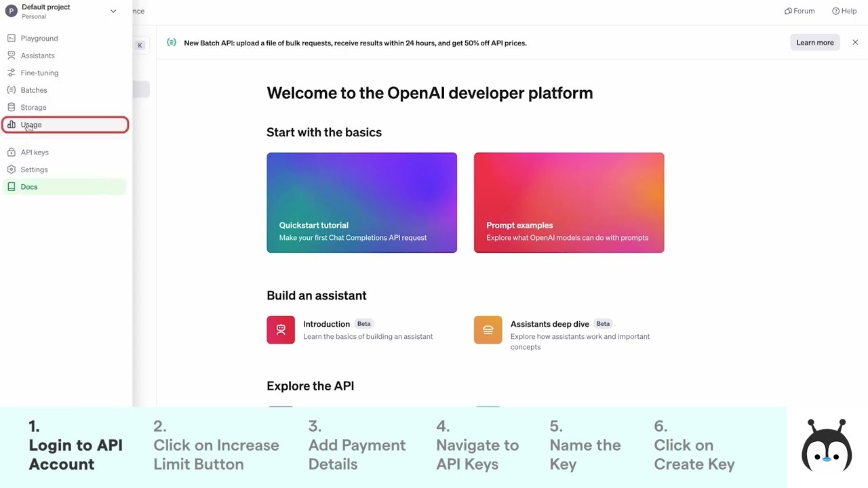Dismiss the Batch API banner
Screen dimensions: 868x488
[x=855, y=43]
